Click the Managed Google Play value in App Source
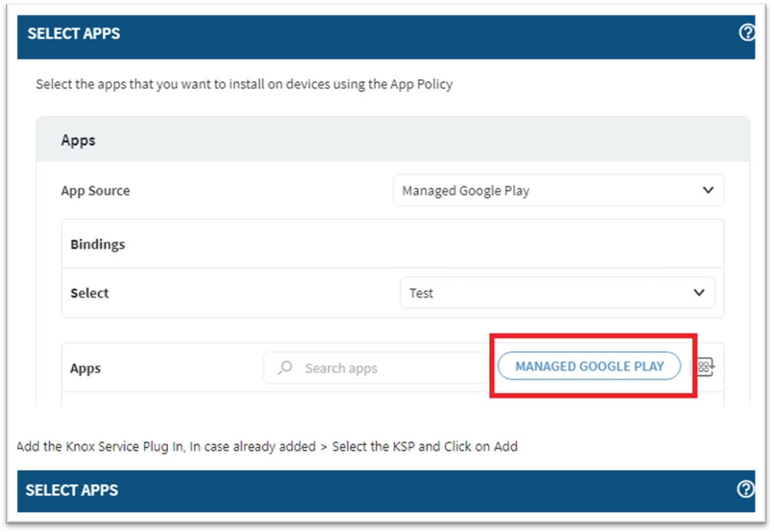774x532 pixels. click(466, 191)
